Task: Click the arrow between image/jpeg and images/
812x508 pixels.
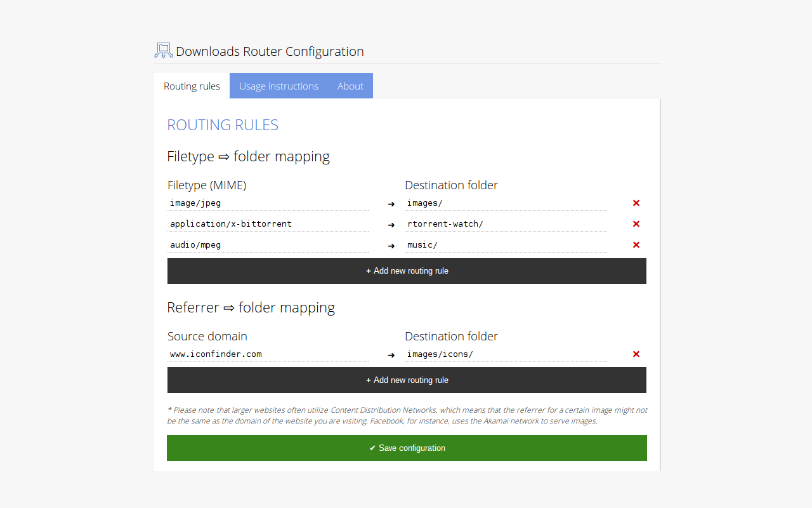Action: [x=391, y=204]
